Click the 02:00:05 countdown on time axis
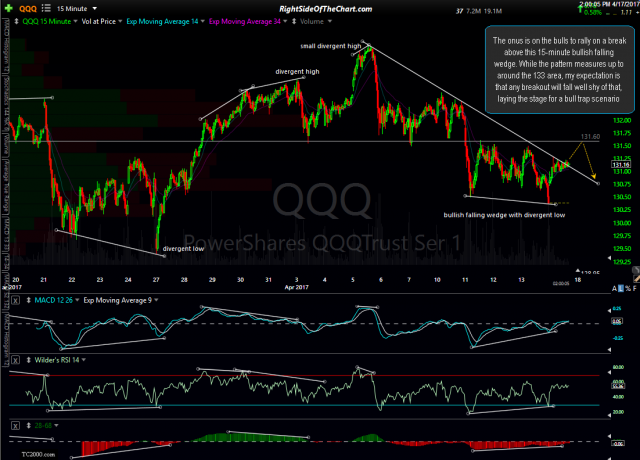The height and width of the screenshot is (460, 640). pyautogui.click(x=560, y=283)
